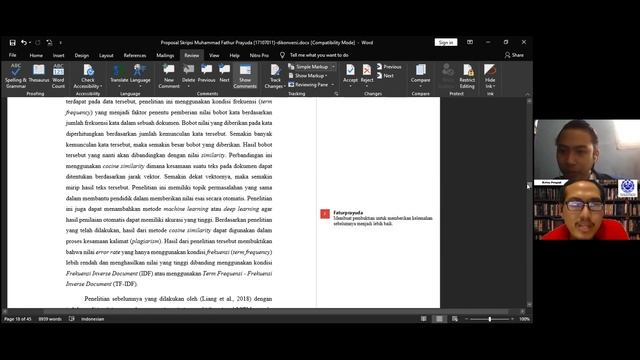640x360 pixels.
Task: Open the Faturprayuda comment in the margin
Action: coord(376,218)
